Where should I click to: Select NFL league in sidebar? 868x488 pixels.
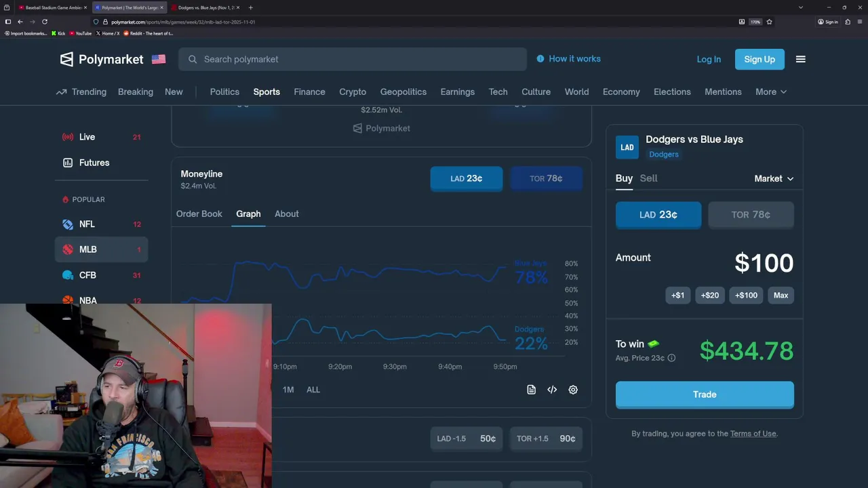tap(101, 224)
